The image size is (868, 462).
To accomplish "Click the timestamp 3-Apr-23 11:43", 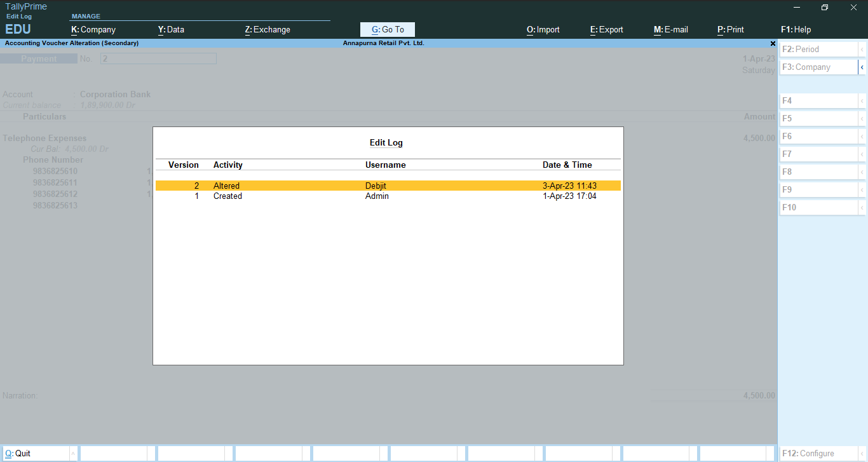I will coord(569,186).
